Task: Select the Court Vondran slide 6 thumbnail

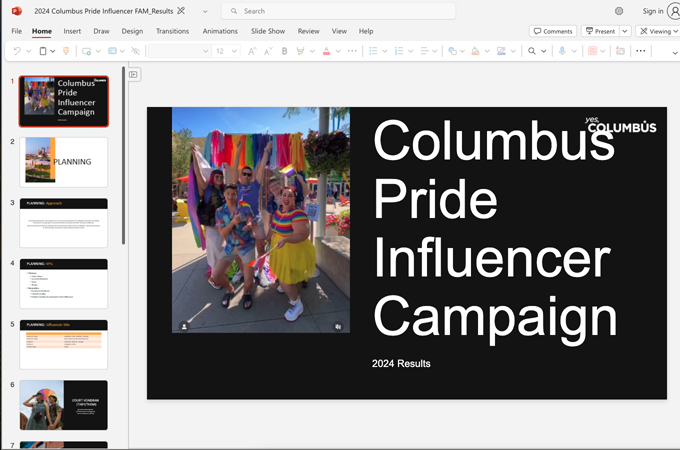Action: (64, 405)
